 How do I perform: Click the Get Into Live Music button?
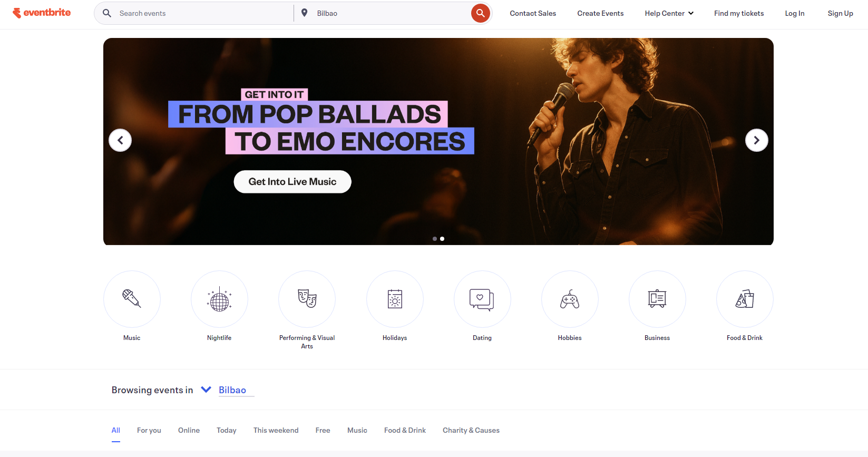click(x=292, y=181)
